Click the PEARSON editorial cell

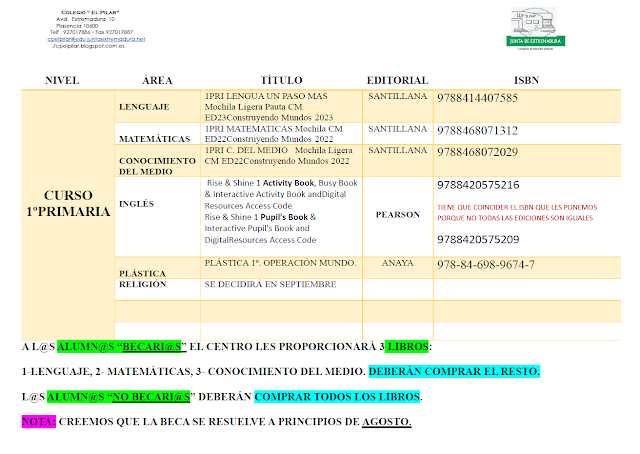(398, 215)
